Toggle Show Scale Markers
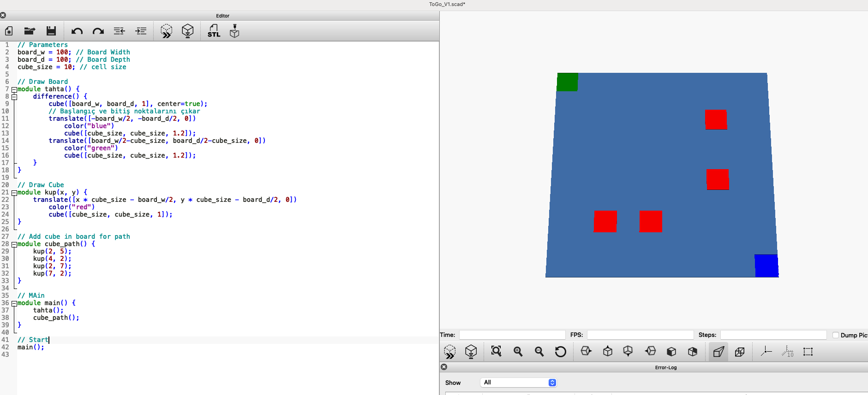 (787, 352)
